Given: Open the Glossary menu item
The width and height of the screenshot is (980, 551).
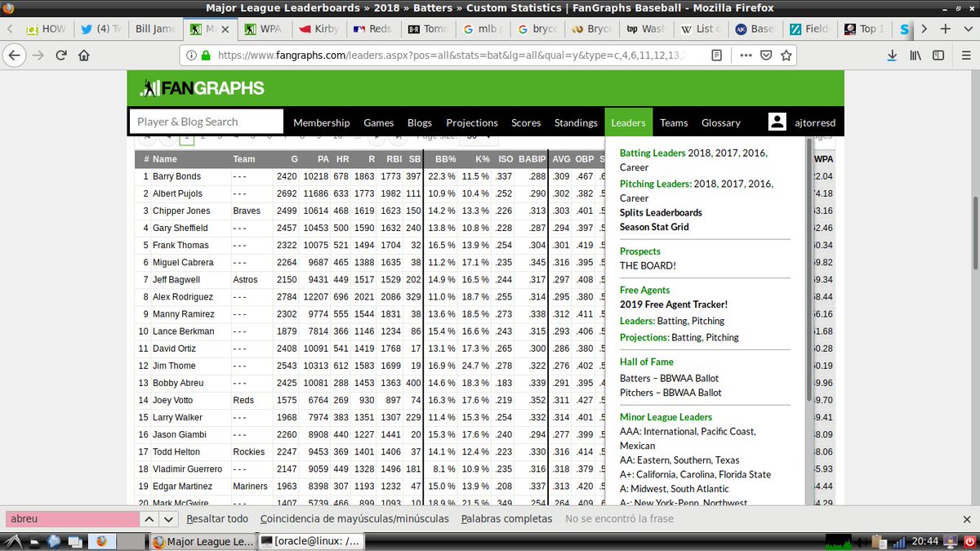Looking at the screenshot, I should coord(721,122).
